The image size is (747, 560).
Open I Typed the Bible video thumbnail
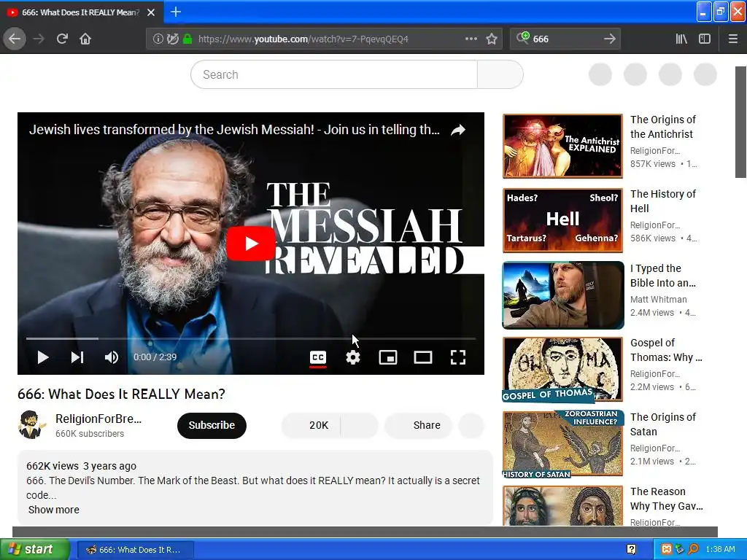(562, 295)
